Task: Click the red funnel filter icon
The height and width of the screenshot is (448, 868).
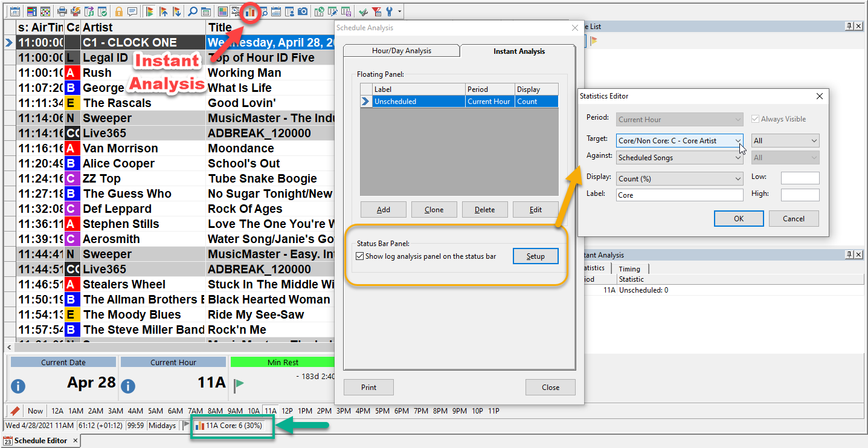Action: 376,11
